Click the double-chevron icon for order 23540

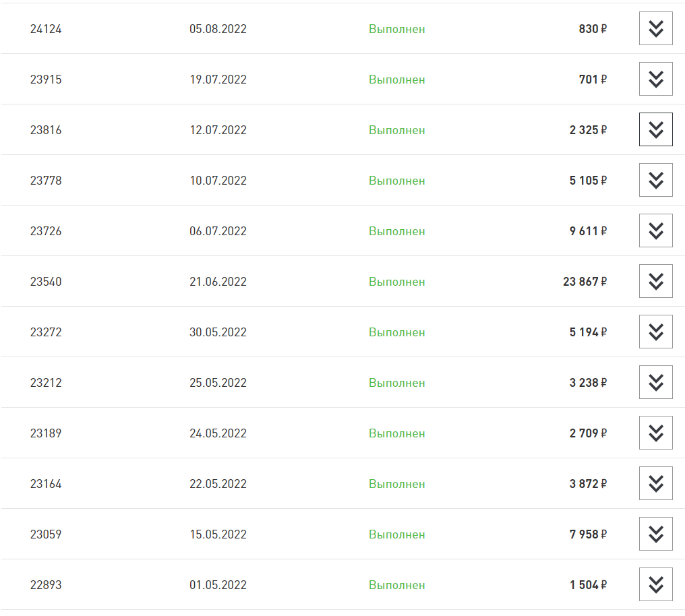click(655, 282)
